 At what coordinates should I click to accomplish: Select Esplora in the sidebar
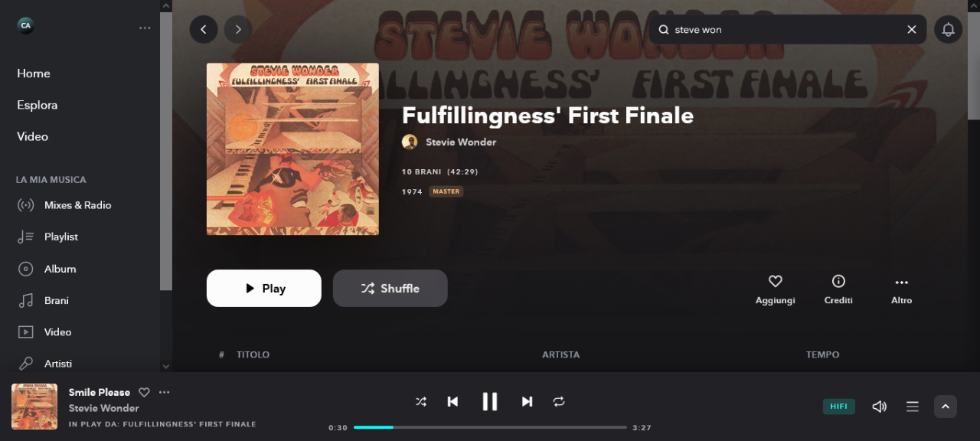(x=38, y=105)
